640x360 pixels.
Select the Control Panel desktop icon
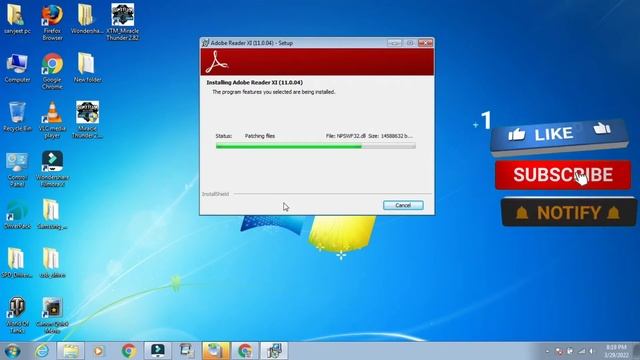(17, 169)
